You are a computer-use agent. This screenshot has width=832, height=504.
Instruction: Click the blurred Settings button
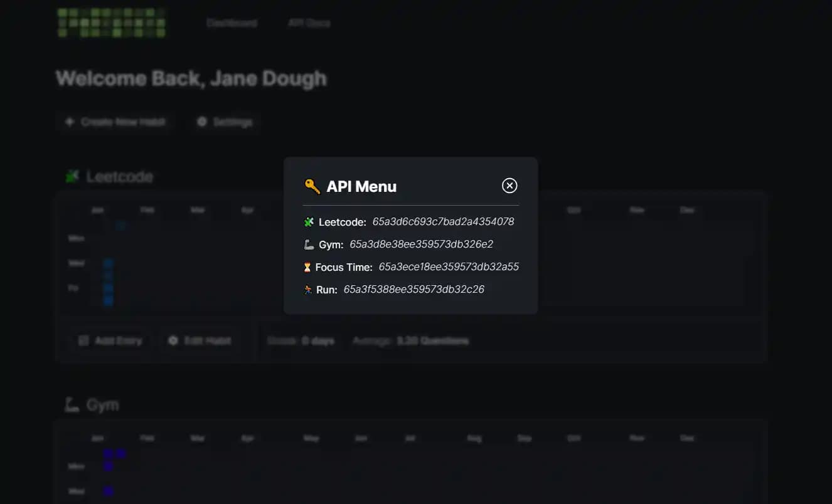(x=225, y=122)
